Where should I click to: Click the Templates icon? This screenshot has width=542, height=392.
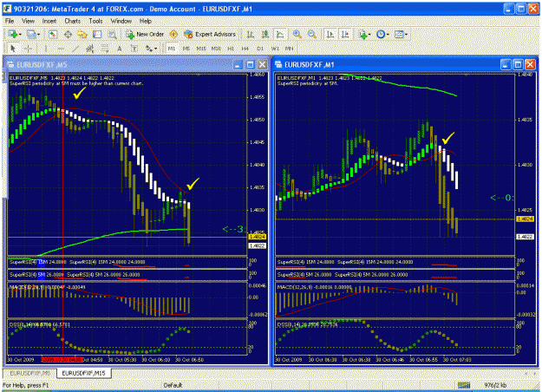(399, 34)
